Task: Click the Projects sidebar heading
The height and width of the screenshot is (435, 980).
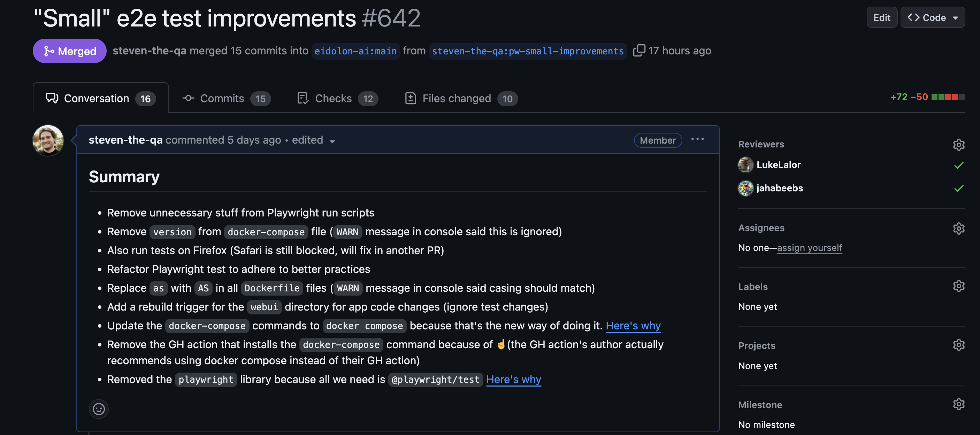Action: pos(757,345)
